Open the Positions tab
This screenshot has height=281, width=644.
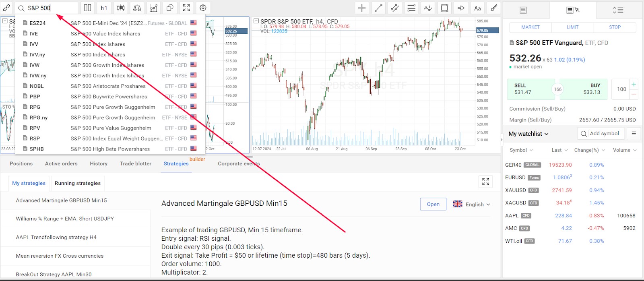coord(21,163)
